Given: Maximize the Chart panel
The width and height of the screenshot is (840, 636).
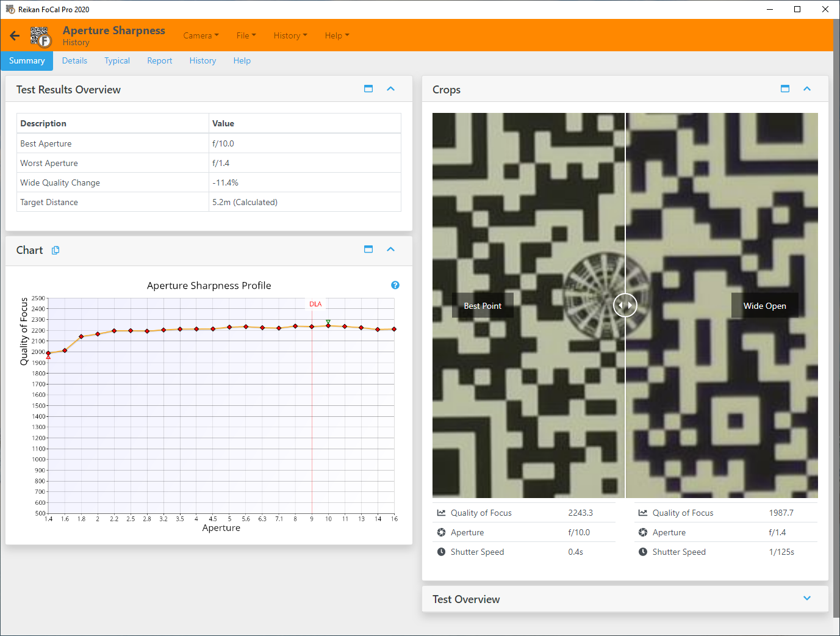Looking at the screenshot, I should [x=368, y=249].
